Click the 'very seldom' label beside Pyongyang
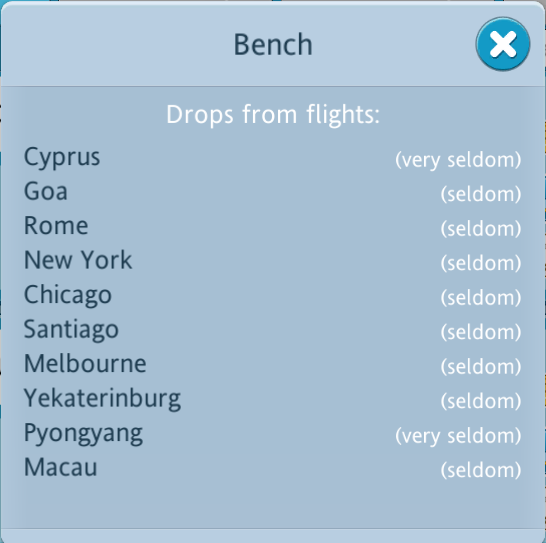The width and height of the screenshot is (546, 543). point(458,436)
